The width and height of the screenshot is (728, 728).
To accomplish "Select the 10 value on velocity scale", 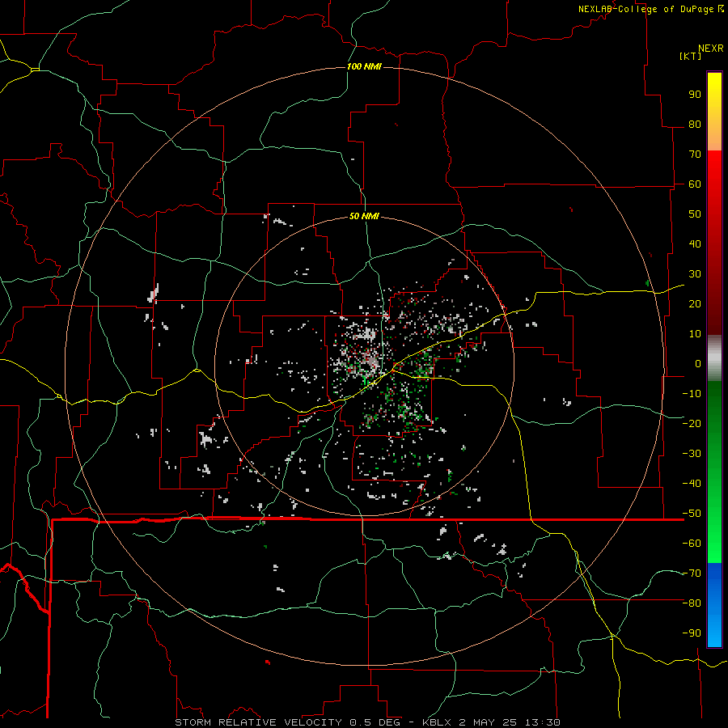I will [x=695, y=334].
